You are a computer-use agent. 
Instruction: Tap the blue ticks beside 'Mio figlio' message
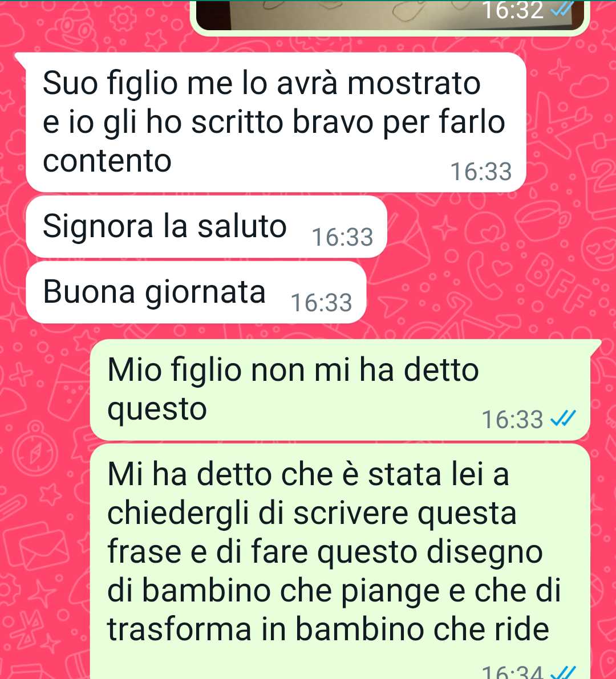point(563,419)
